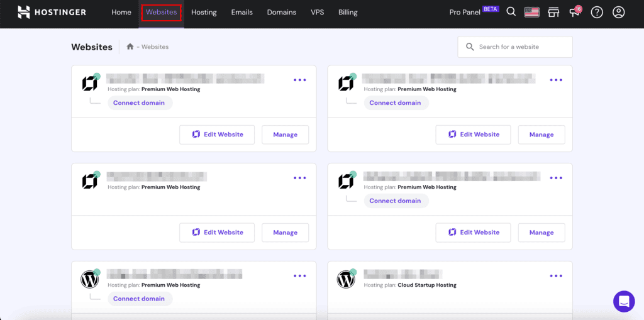Click the search magnifier icon in the top bar
Screen dimensions: 644x320
[511, 12]
